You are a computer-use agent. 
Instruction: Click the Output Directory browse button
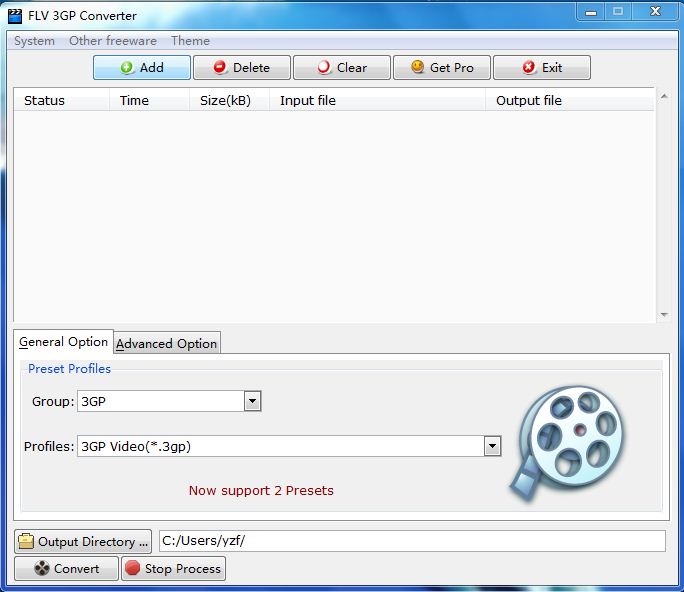(83, 542)
